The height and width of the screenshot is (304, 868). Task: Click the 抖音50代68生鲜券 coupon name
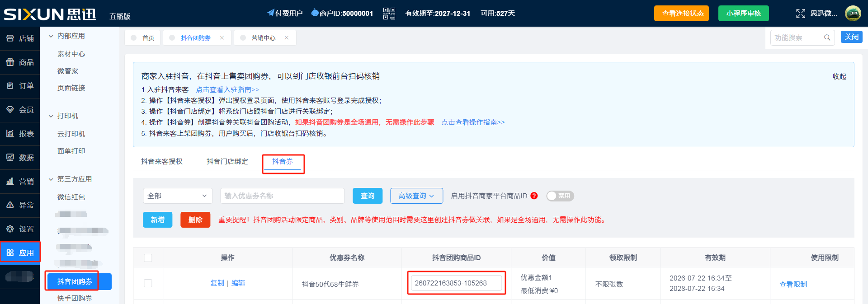coord(330,284)
